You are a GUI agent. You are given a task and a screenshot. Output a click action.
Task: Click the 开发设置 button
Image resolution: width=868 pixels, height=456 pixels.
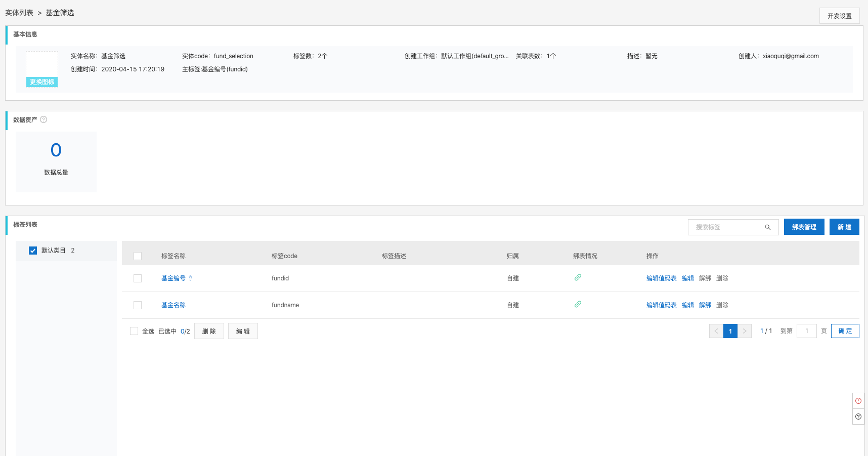[840, 16]
